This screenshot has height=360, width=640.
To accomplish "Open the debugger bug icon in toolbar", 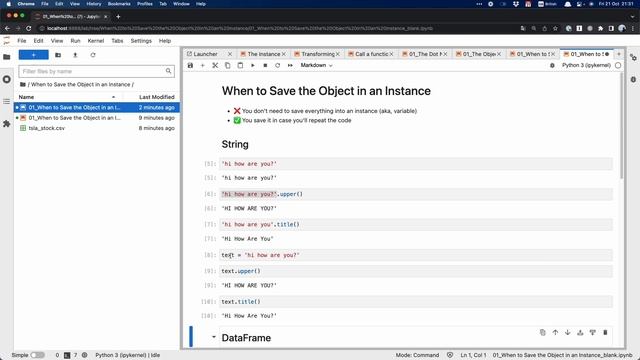I will click(552, 65).
